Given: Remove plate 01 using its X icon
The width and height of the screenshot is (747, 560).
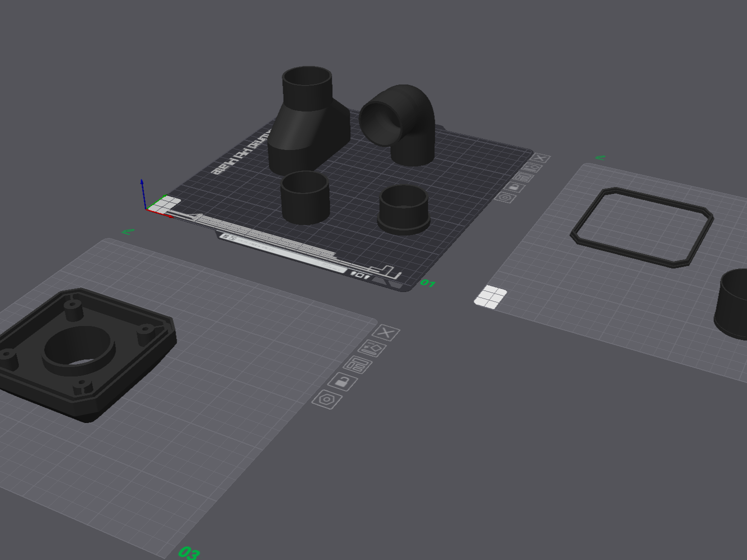Looking at the screenshot, I should click(540, 158).
